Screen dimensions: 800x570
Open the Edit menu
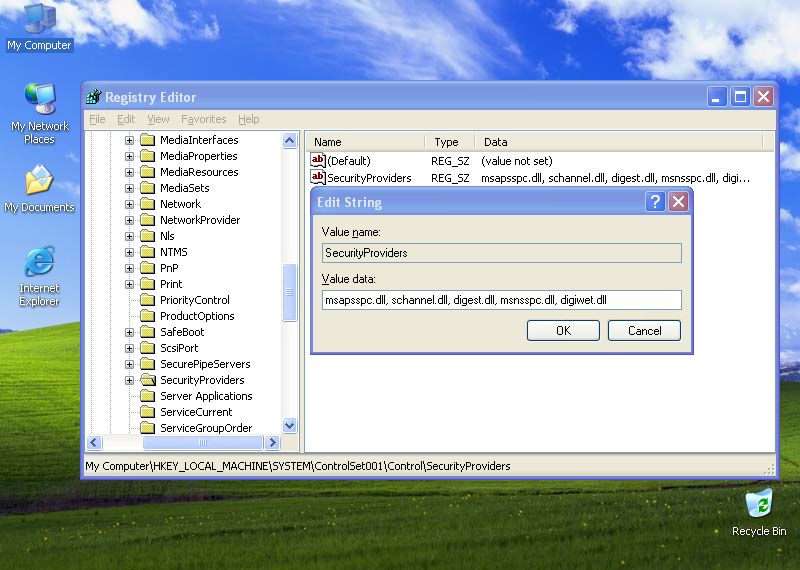126,119
